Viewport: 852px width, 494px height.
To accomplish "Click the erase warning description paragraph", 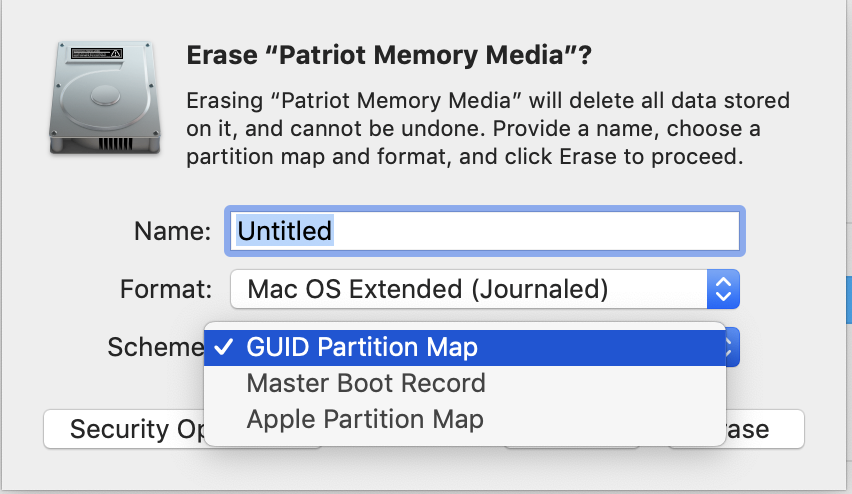I will 488,129.
